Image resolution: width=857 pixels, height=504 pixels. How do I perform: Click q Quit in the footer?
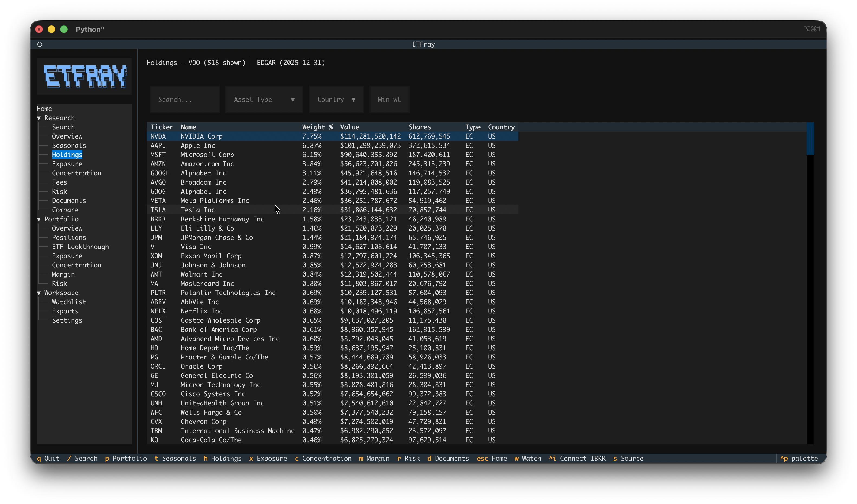(x=48, y=459)
